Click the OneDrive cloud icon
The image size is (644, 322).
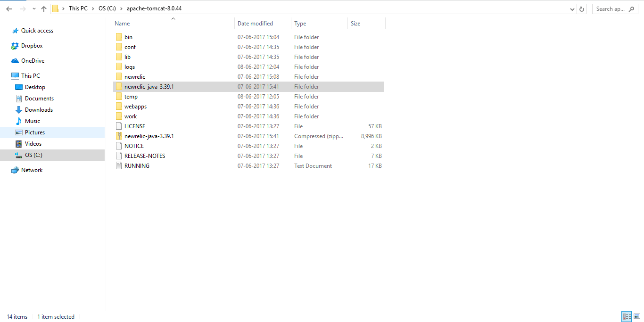pos(15,61)
